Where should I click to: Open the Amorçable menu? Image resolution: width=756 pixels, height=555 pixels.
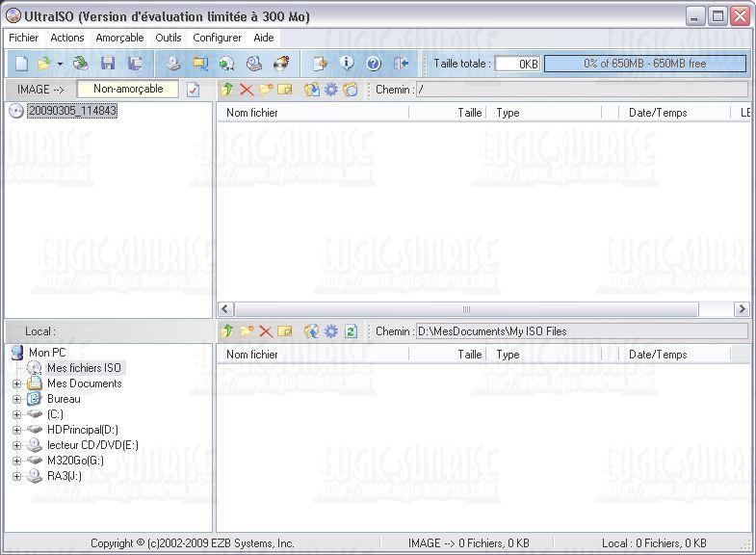(x=119, y=38)
